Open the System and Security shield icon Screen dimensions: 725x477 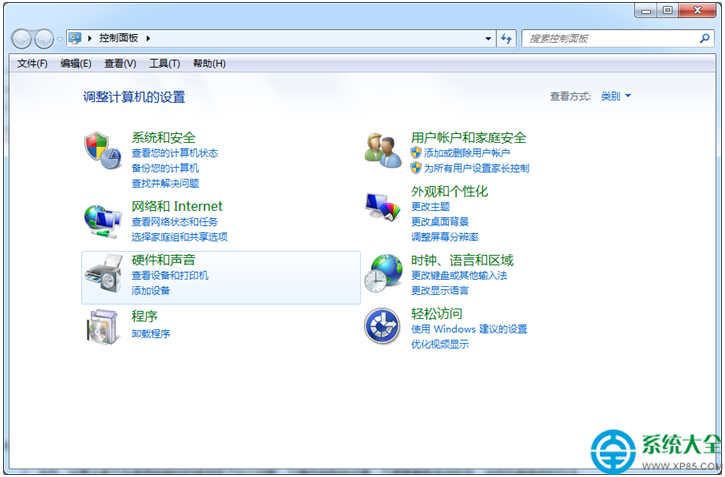point(103,150)
